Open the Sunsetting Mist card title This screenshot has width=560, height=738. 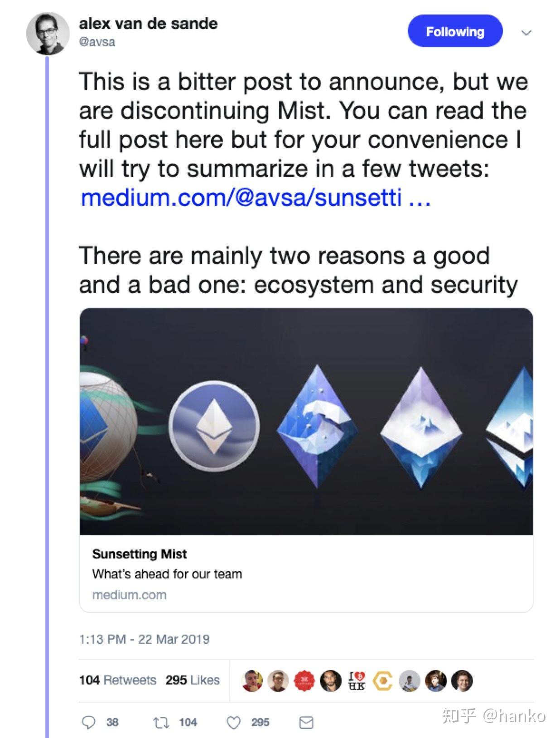pos(140,554)
